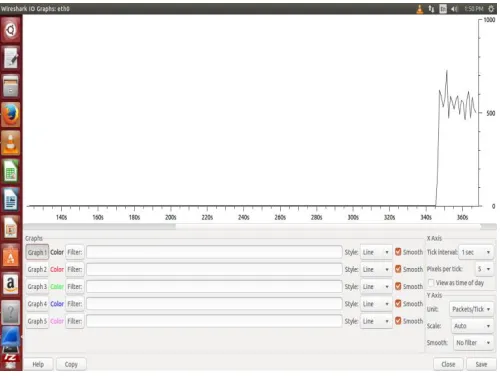Pick the red Color for Graph 2
This screenshot has height=380, width=500.
[57, 269]
